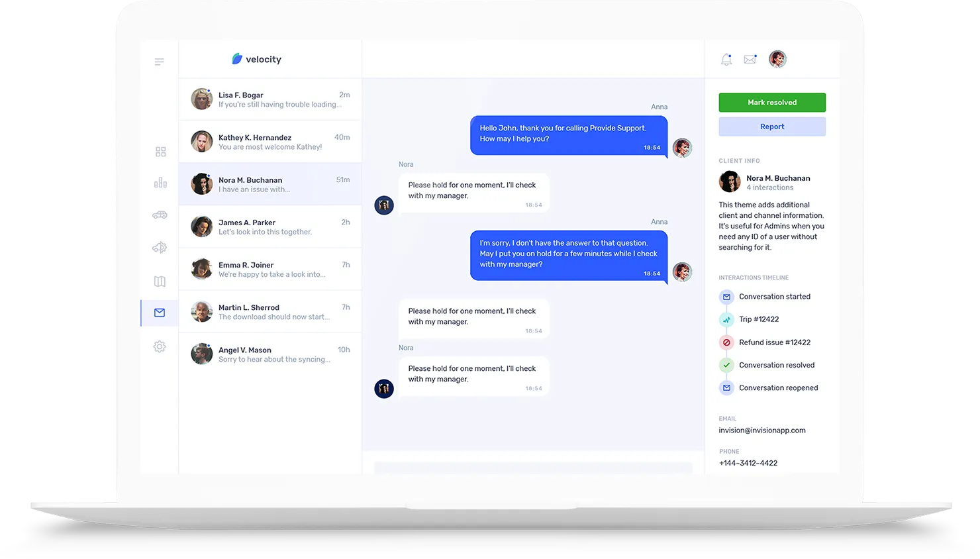
Task: Click the Mark resolved button
Action: (772, 103)
